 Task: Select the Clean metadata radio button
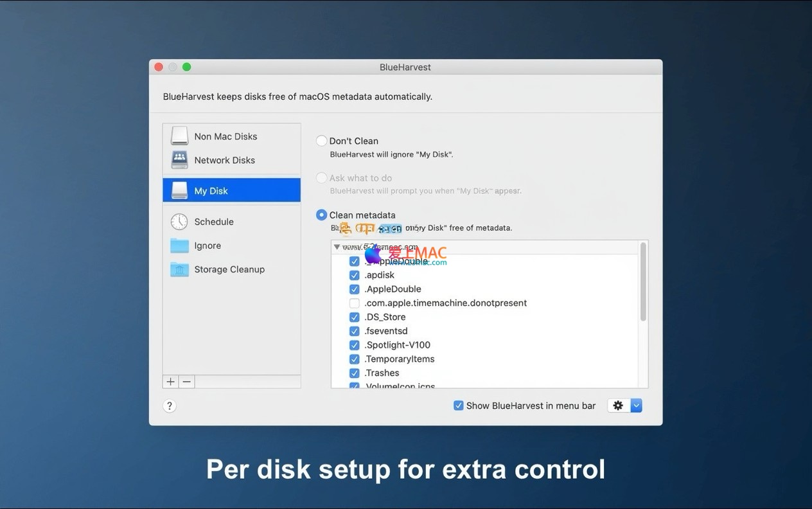point(322,215)
